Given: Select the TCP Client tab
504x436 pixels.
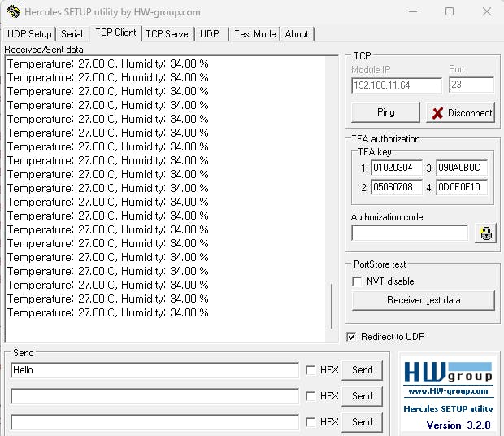Looking at the screenshot, I should (x=115, y=33).
